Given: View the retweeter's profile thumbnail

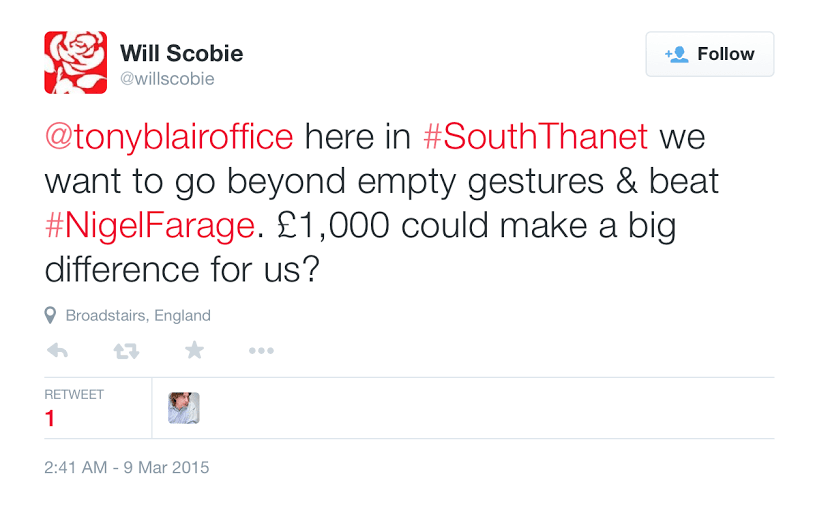Looking at the screenshot, I should 183,408.
